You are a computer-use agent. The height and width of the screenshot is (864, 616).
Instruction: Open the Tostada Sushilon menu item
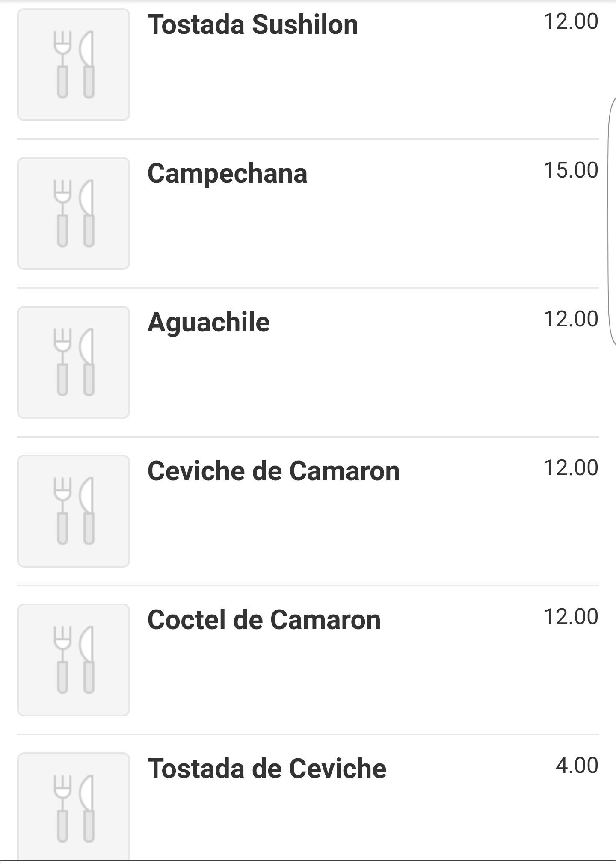coord(252,25)
